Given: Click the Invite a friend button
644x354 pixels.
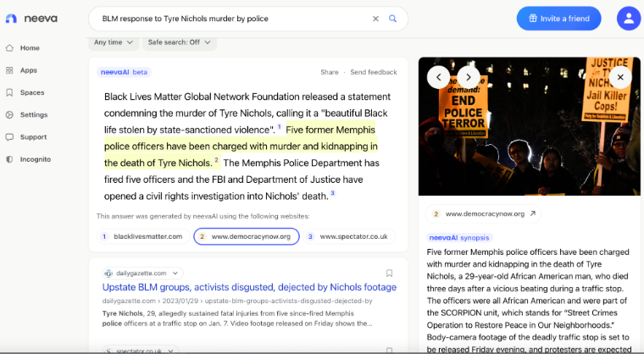Looking at the screenshot, I should (x=558, y=19).
